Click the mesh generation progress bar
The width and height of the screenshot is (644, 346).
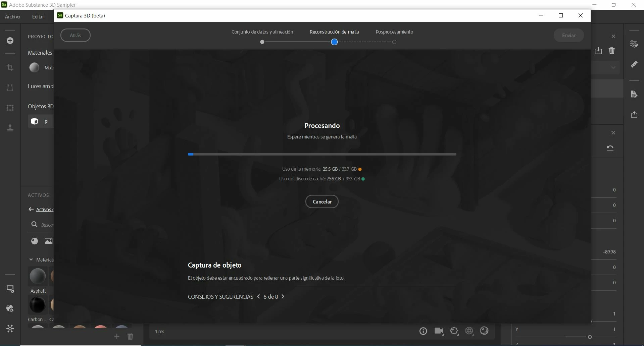(322, 154)
